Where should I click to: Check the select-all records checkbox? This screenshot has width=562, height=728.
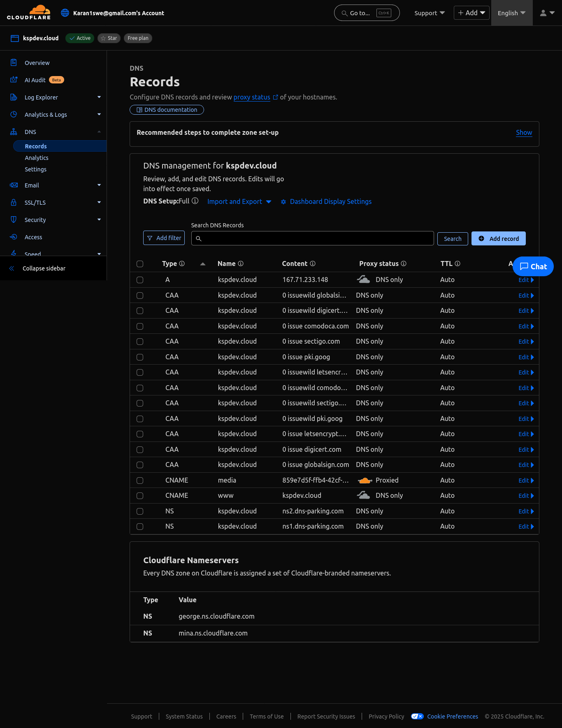[140, 264]
